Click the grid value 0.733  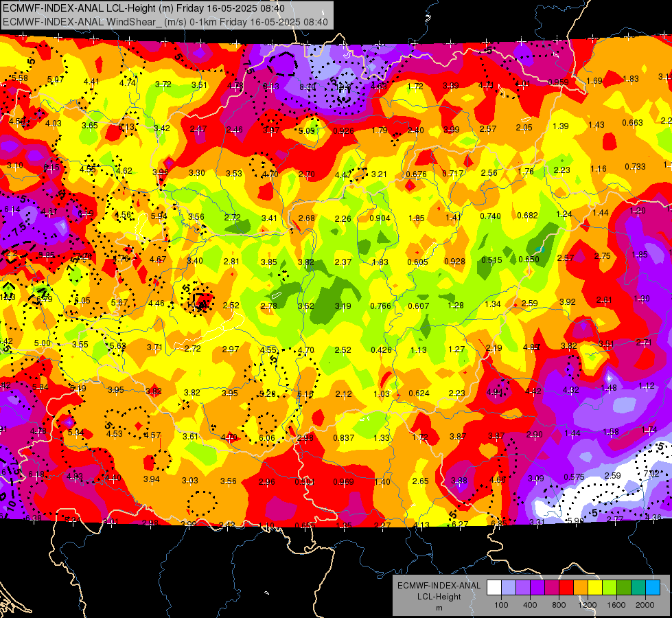[x=635, y=166]
